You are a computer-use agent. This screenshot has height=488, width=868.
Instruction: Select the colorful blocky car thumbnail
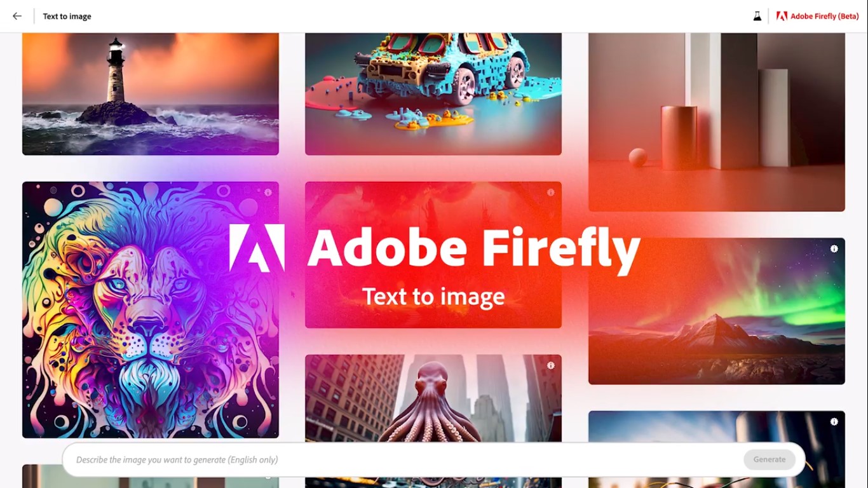point(433,94)
